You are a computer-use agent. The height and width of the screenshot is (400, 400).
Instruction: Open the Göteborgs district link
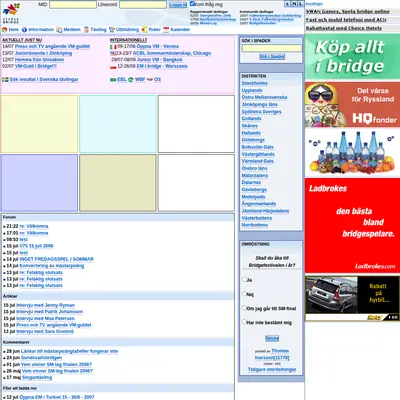tap(253, 140)
